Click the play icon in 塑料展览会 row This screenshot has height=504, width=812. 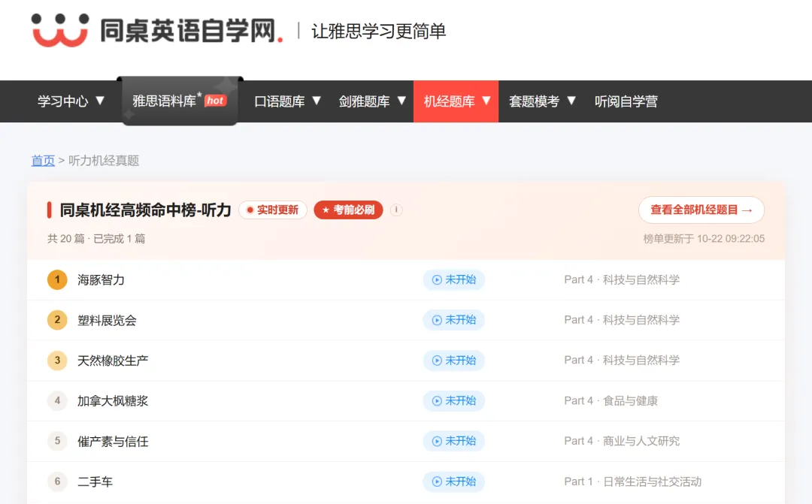(437, 320)
